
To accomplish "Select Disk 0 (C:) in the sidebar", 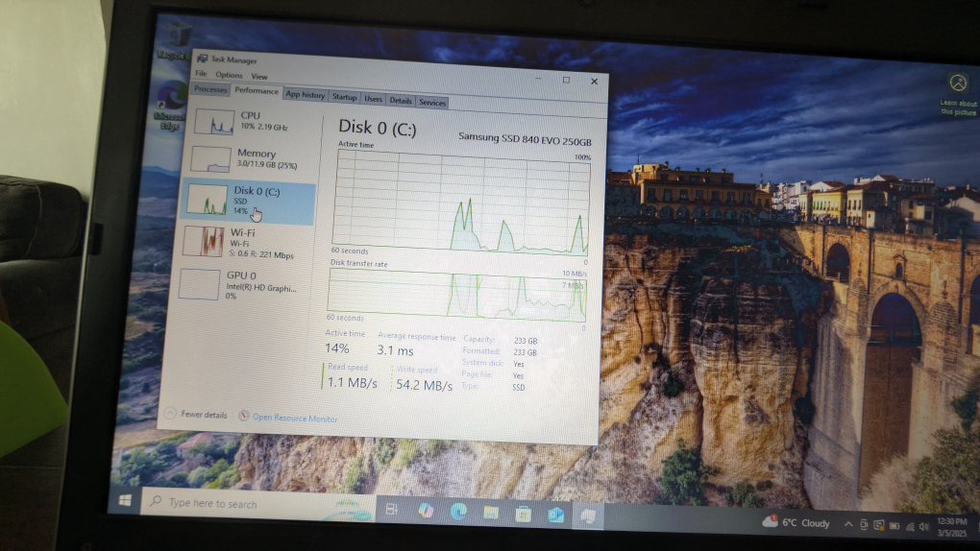I will pyautogui.click(x=248, y=202).
